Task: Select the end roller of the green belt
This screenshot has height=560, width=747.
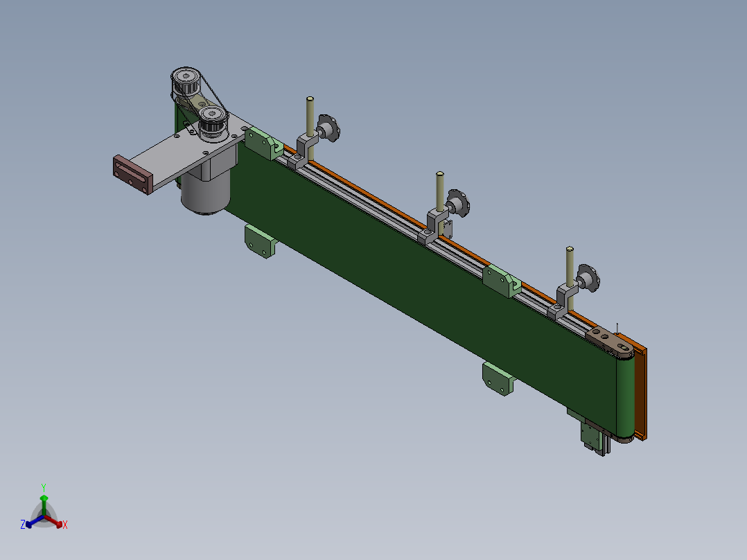Action: [x=626, y=398]
